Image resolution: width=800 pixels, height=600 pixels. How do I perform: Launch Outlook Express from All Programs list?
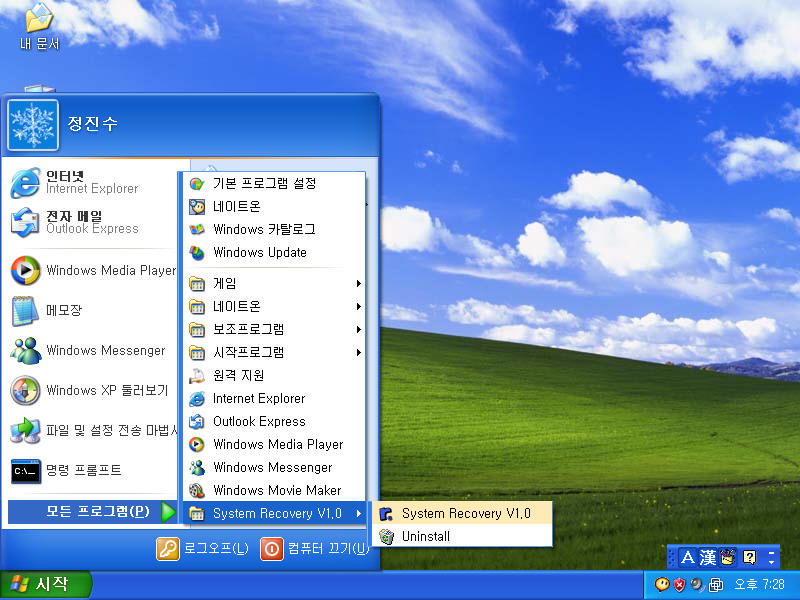tap(274, 421)
